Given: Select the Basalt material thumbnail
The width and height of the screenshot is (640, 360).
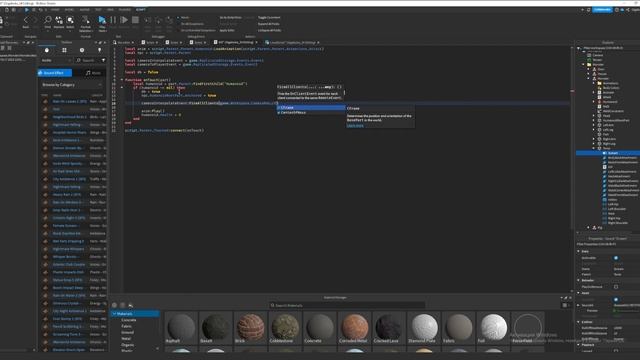Looking at the screenshot, I should pos(216,327).
